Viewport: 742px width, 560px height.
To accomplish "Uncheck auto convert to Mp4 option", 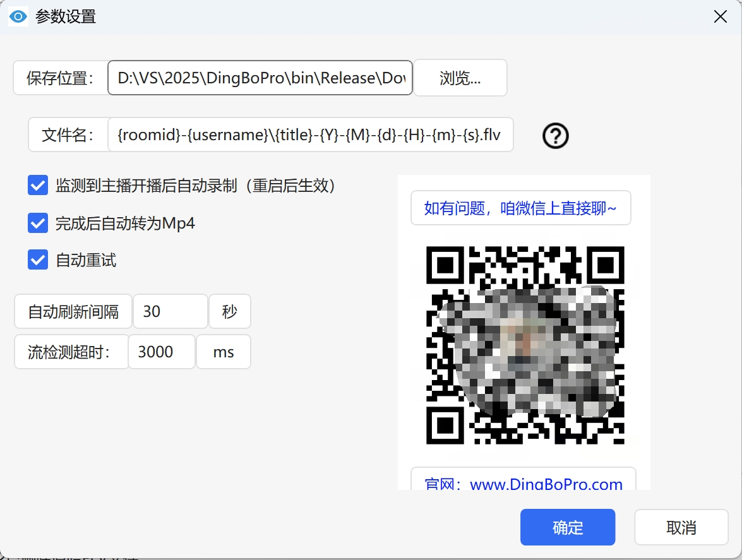I will pos(37,223).
